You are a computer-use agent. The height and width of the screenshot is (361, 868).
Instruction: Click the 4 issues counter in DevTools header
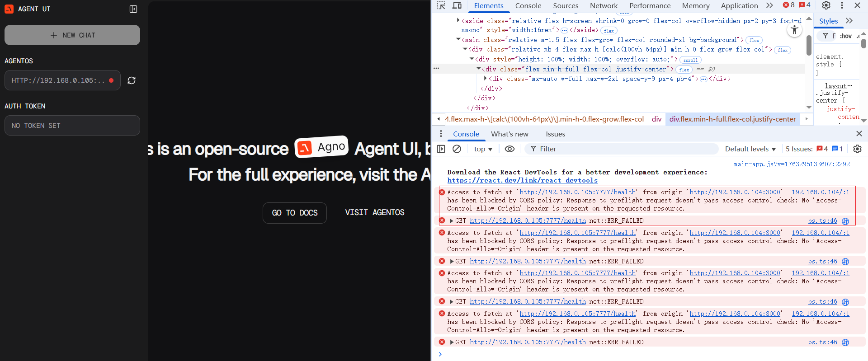(x=805, y=5)
